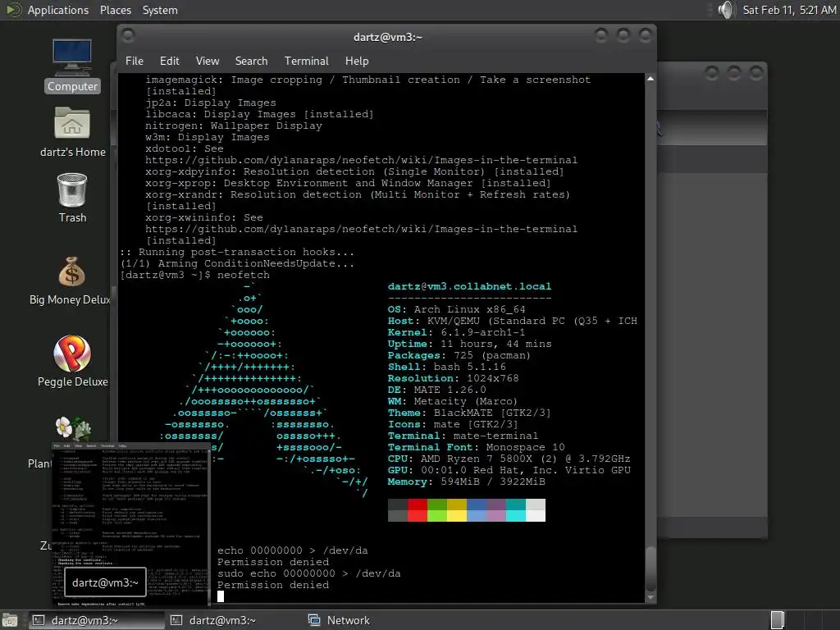Switch to first dartz@vm3 taskbar button
Screen dimensions: 840x630
click(95, 620)
